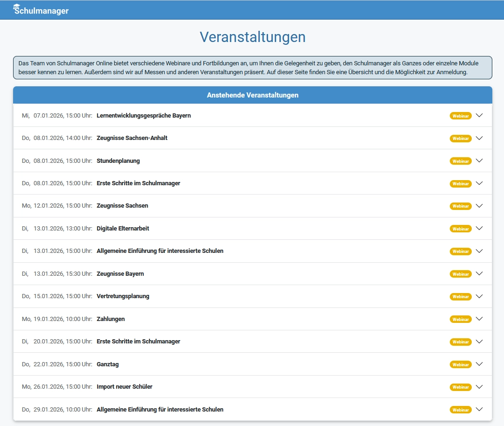Expand the Zahlungen event on 19.01.2026
The height and width of the screenshot is (426, 504).
tap(479, 319)
